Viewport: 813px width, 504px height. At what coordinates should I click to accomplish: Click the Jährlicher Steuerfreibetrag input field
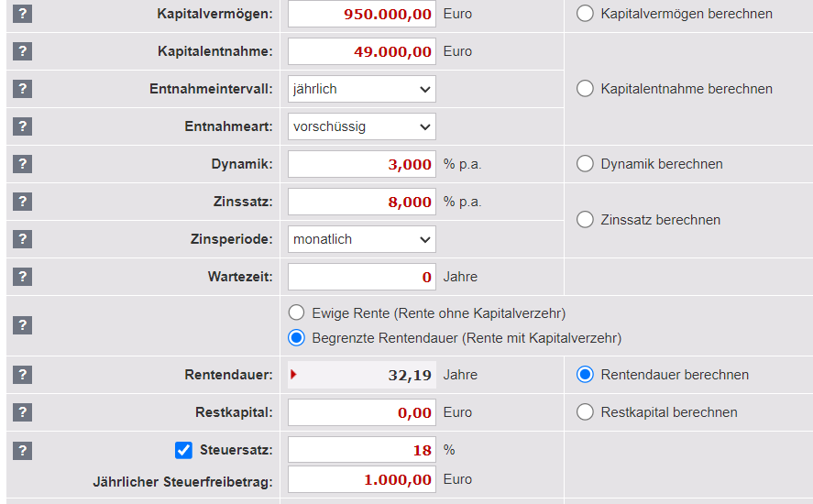(x=361, y=479)
